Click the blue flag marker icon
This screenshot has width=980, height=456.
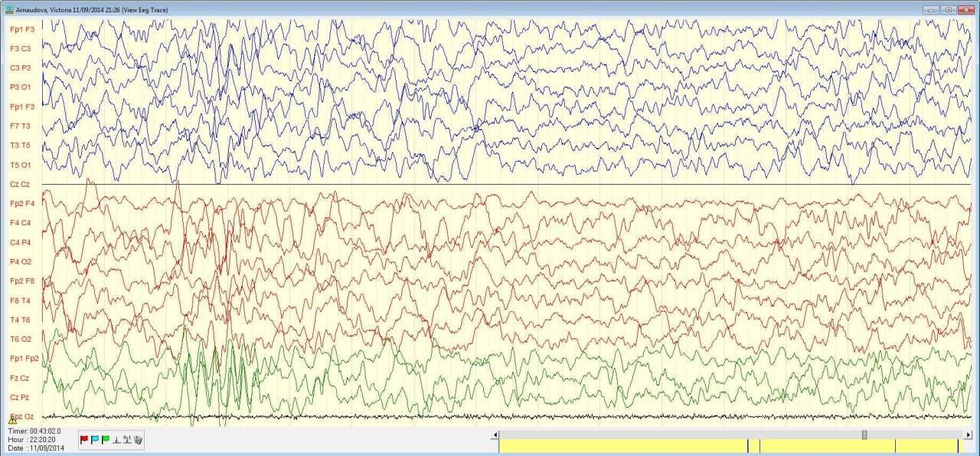(95, 440)
